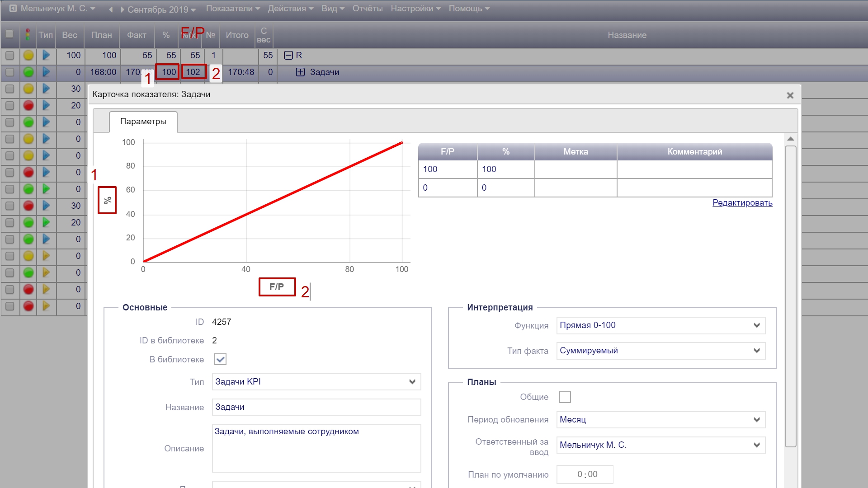
Task: Collapse the R tree node
Action: [x=288, y=56]
